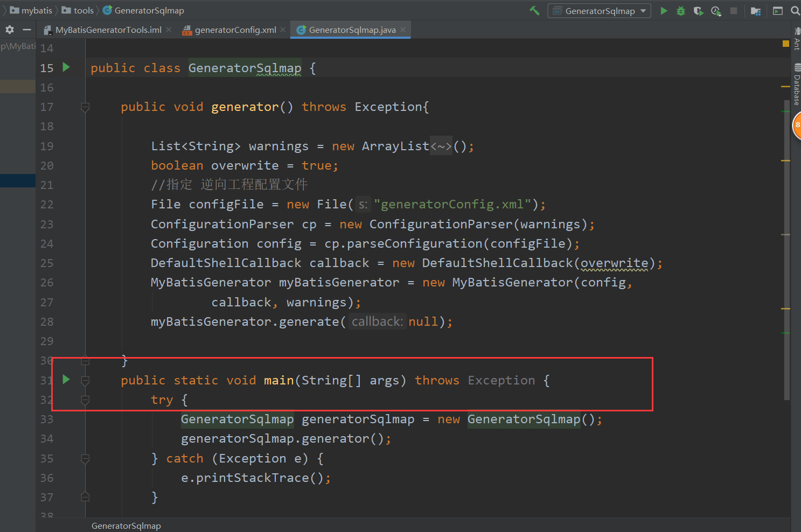Image resolution: width=801 pixels, height=532 pixels.
Task: Hide the project panel with minus icon
Action: point(26,30)
